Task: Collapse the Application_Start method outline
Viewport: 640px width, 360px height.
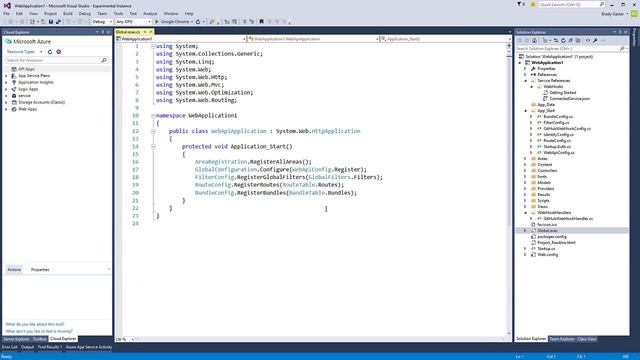Action: click(153, 147)
